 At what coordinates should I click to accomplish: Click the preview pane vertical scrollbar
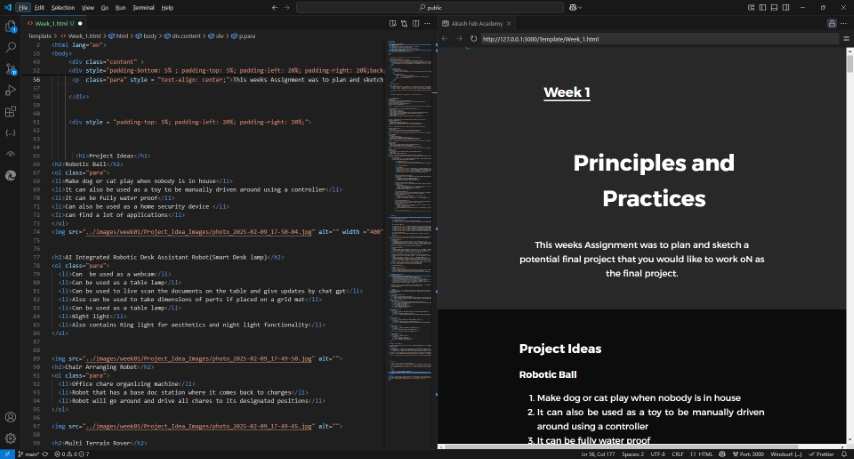coord(850,246)
